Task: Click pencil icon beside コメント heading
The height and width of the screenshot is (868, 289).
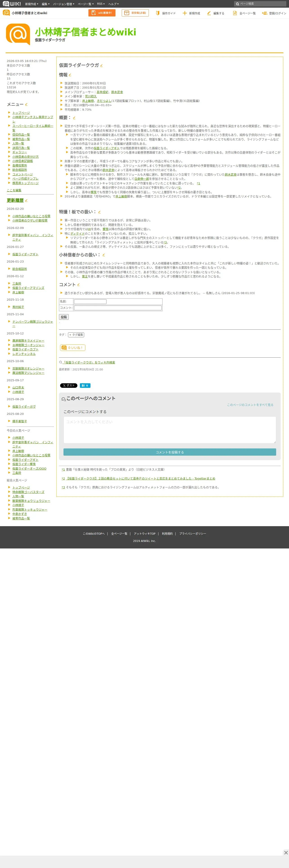Action: click(78, 285)
